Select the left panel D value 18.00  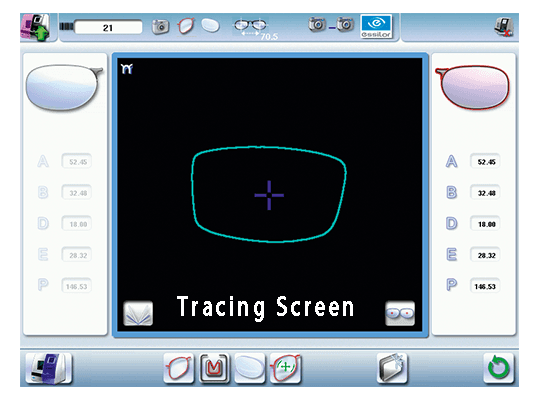[x=77, y=224]
